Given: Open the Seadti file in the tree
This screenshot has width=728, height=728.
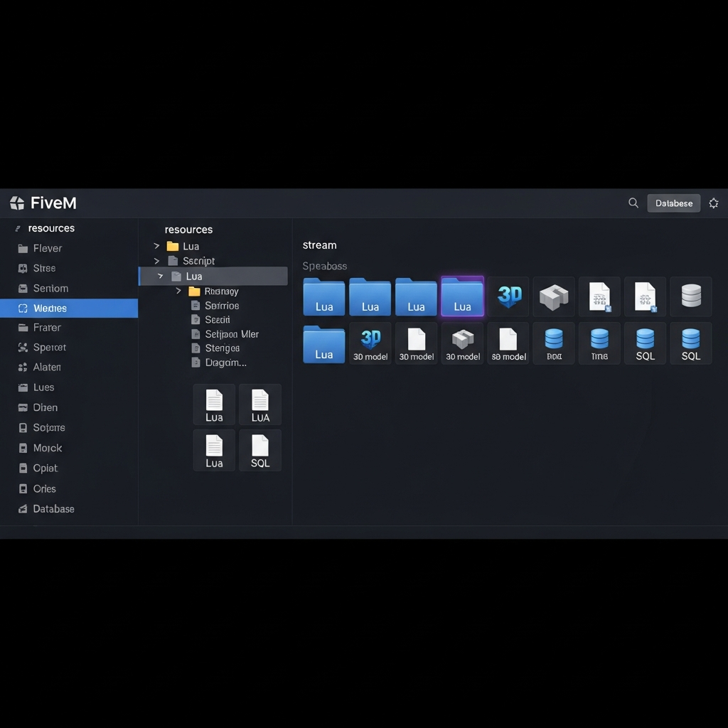Looking at the screenshot, I should pyautogui.click(x=210, y=320).
